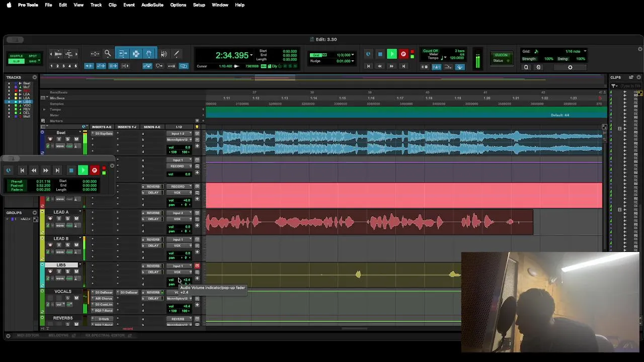
Task: Select the Pencil tool
Action: [177, 53]
